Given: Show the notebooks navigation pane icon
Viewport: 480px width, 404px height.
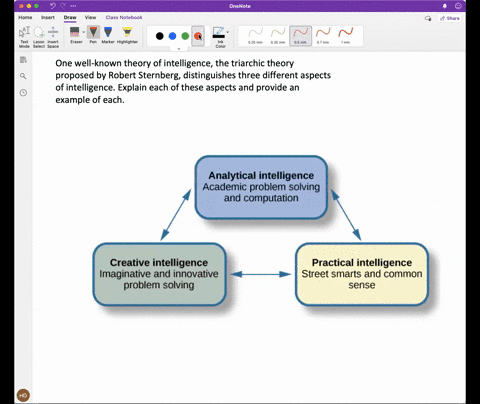Looking at the screenshot, I should [23, 60].
